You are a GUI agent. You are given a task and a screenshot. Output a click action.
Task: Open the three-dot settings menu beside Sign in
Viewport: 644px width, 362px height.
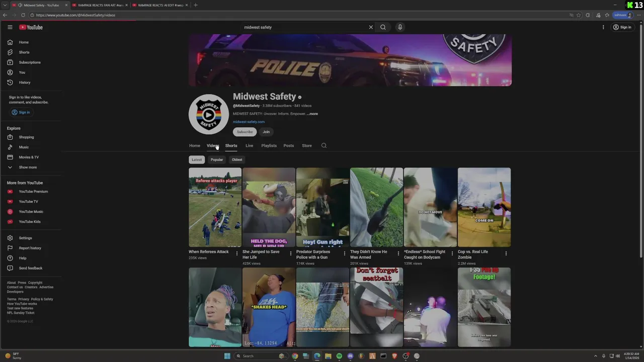[x=603, y=27]
